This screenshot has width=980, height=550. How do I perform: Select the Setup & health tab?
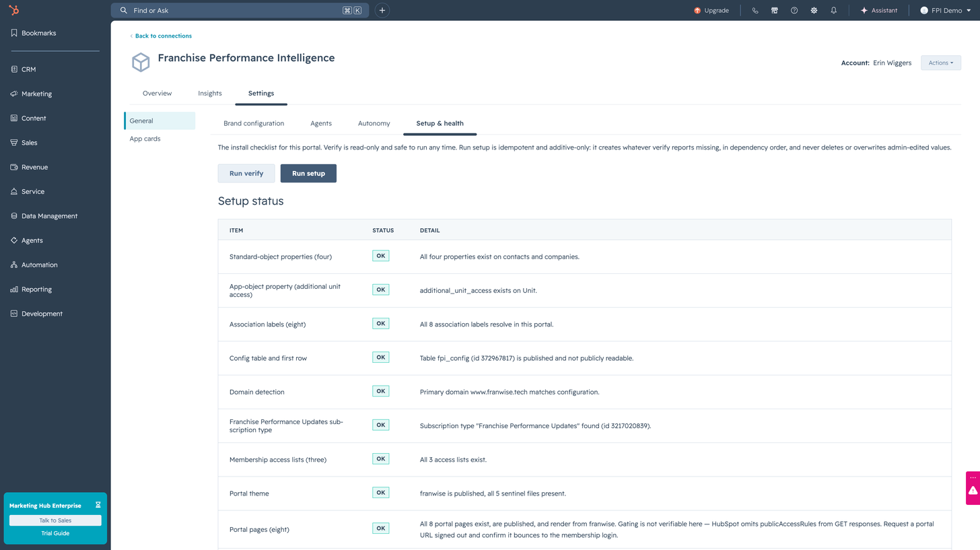pyautogui.click(x=440, y=123)
